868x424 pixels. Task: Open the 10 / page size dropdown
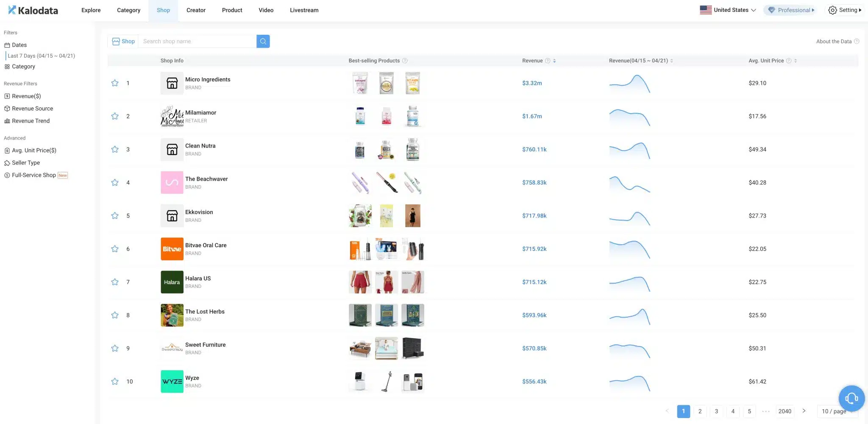(837, 411)
